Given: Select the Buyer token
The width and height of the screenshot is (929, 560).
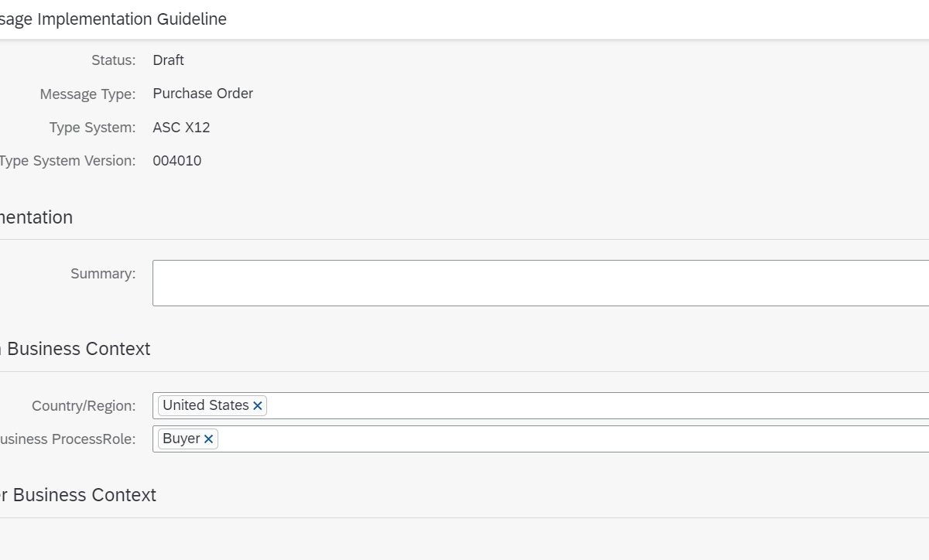Looking at the screenshot, I should pyautogui.click(x=181, y=439).
